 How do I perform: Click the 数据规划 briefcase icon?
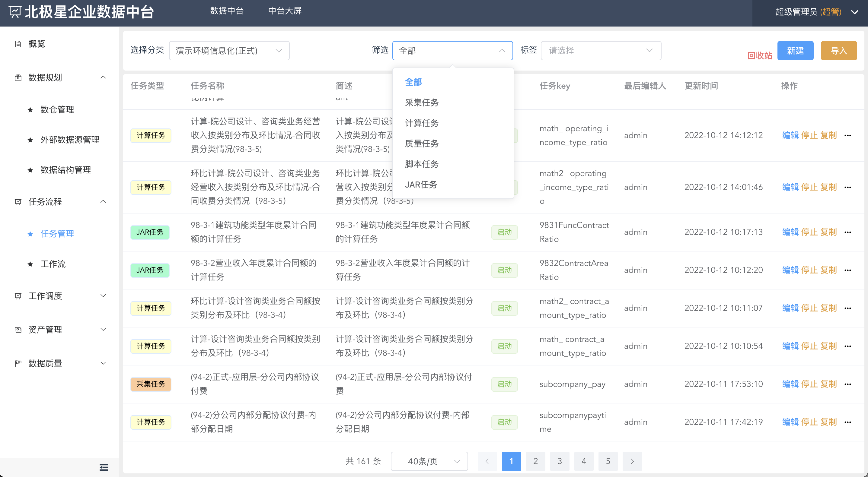click(x=18, y=78)
